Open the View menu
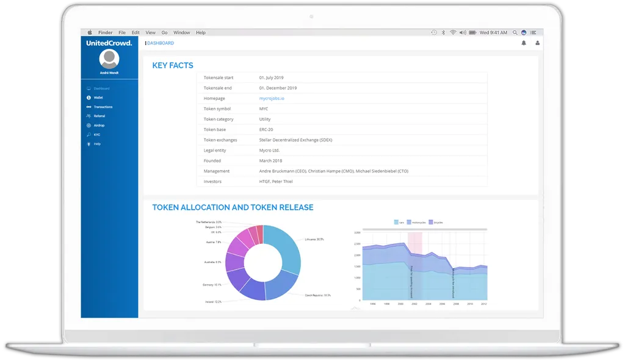This screenshot has width=625, height=364. pos(150,33)
